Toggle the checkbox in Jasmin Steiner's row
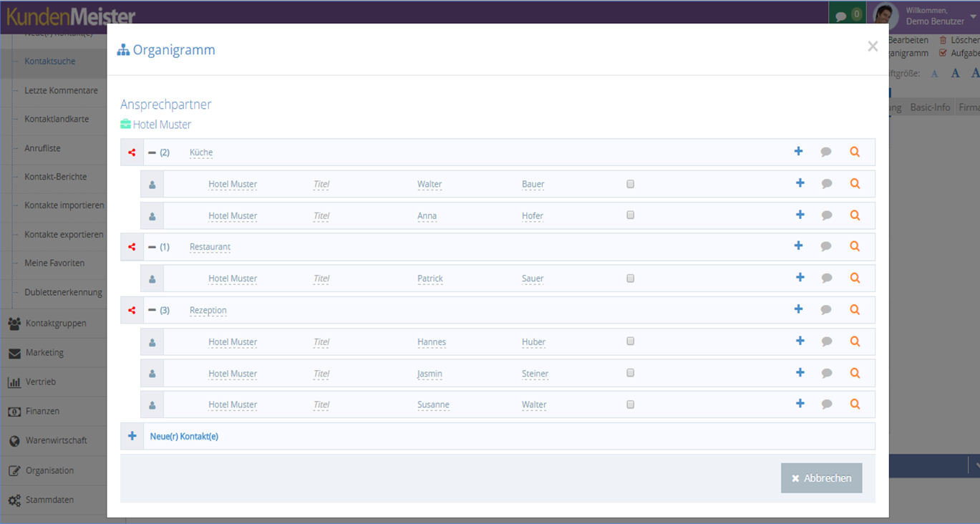The image size is (980, 524). pyautogui.click(x=630, y=373)
